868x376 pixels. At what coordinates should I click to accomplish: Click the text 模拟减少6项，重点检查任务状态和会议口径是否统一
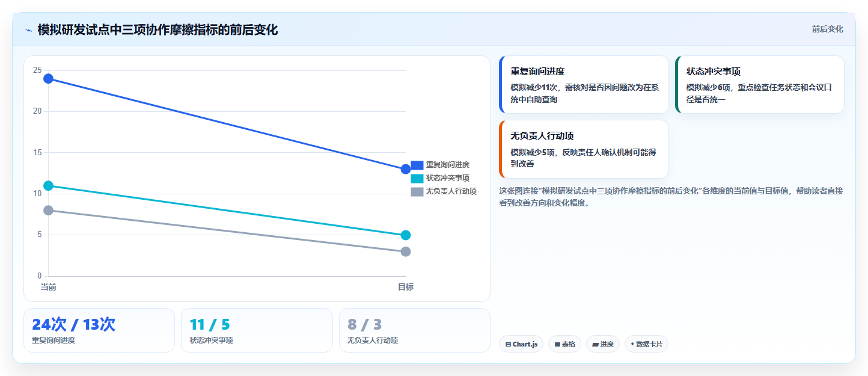(759, 93)
